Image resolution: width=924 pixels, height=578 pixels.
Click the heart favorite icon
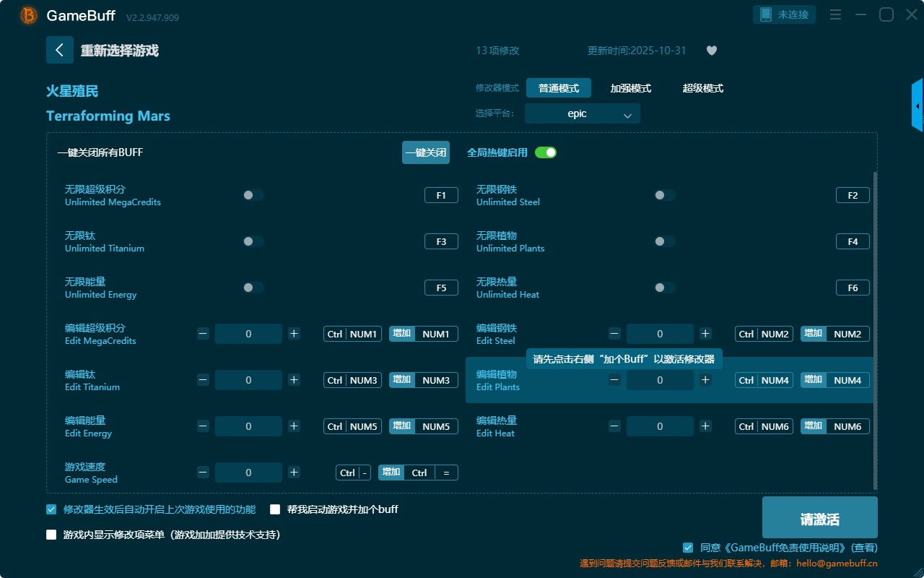pos(711,51)
